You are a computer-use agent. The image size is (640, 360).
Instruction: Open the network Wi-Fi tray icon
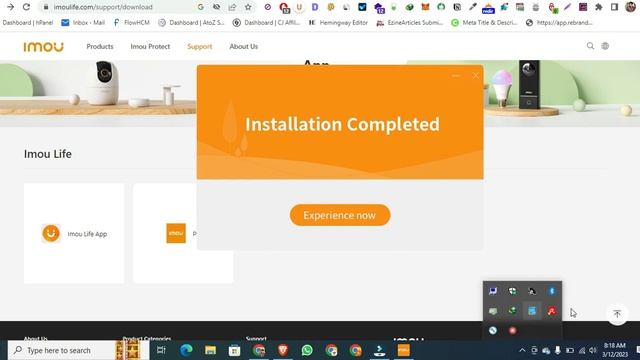click(x=582, y=350)
